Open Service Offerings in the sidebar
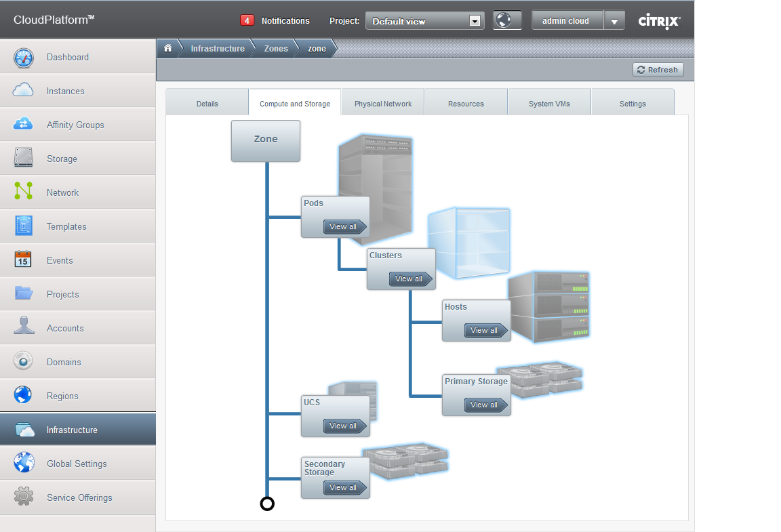 79,497
